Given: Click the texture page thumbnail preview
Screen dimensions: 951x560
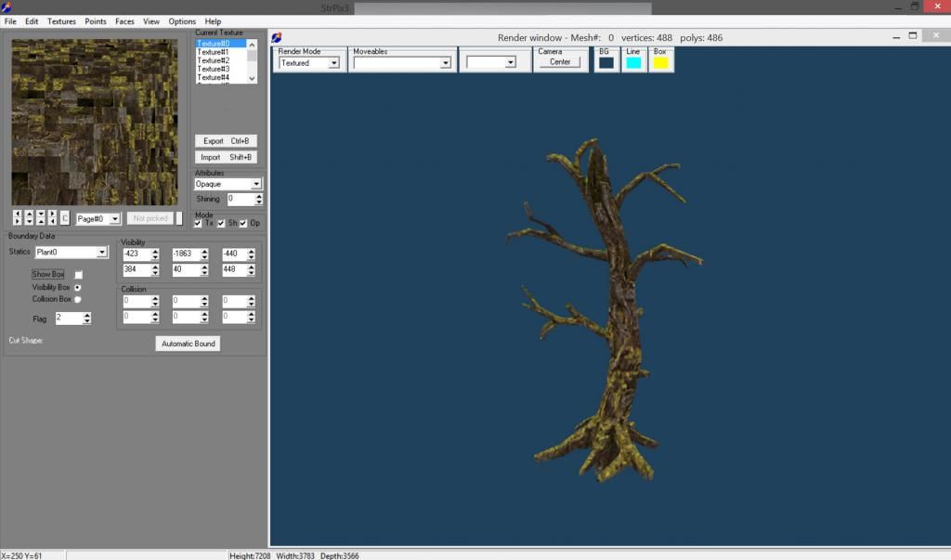Looking at the screenshot, I should tap(95, 122).
